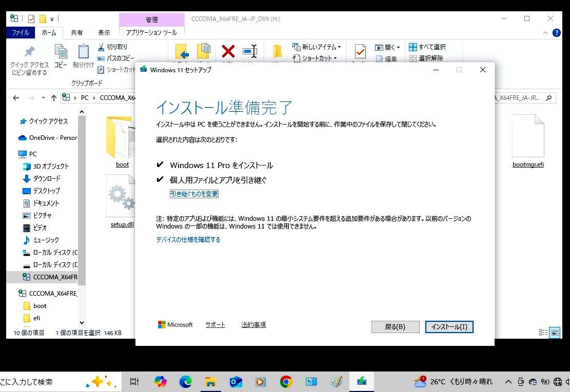Open the bootmgr.efi file icon
Viewport: 570px width, 392px height.
point(527,136)
